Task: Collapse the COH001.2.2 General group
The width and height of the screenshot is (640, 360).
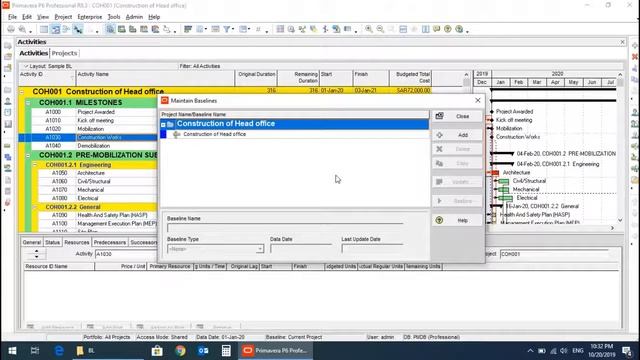Action: 35,207
